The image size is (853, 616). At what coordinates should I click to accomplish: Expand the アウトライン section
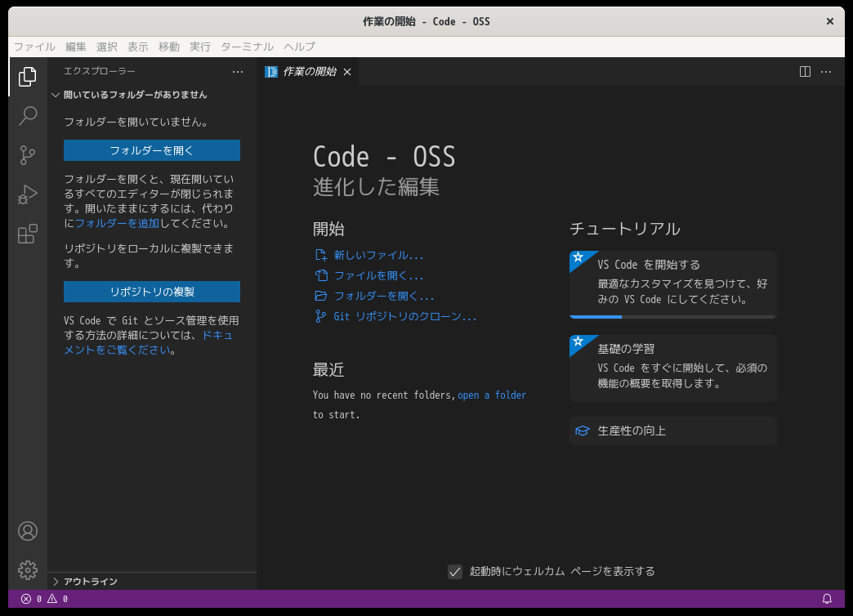(x=152, y=582)
